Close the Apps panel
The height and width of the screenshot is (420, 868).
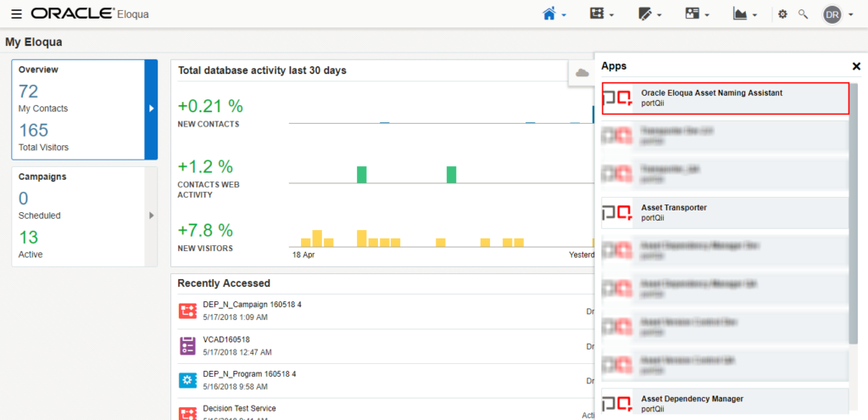(x=856, y=66)
